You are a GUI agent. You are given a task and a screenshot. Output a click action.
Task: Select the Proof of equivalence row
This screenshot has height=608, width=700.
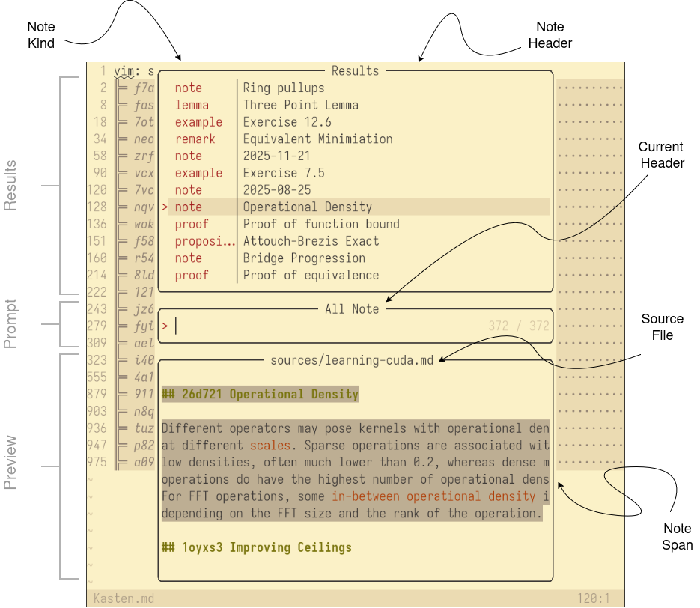click(311, 276)
